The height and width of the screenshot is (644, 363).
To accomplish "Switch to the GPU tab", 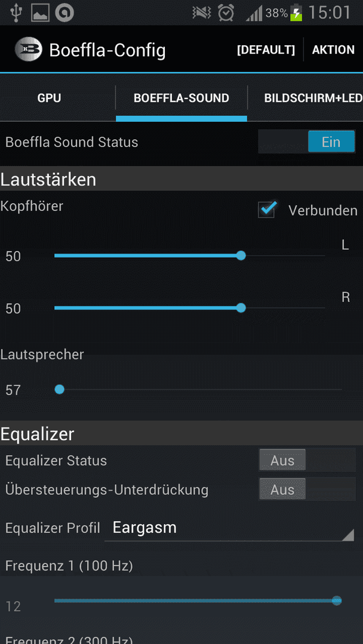I will pyautogui.click(x=50, y=98).
